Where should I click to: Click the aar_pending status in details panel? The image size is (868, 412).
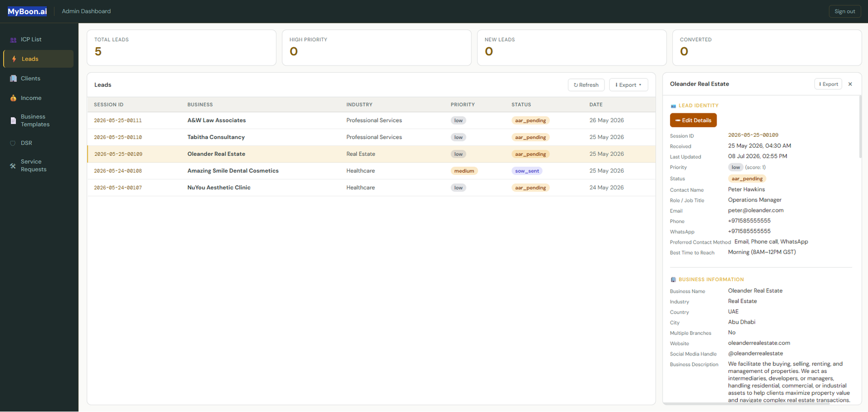tap(747, 179)
